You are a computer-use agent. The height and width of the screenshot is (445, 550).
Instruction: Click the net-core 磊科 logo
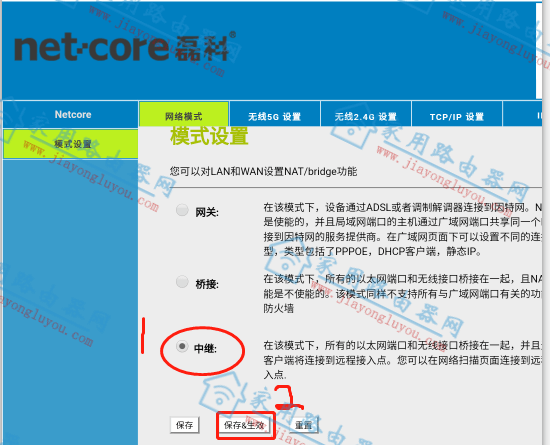click(x=125, y=48)
